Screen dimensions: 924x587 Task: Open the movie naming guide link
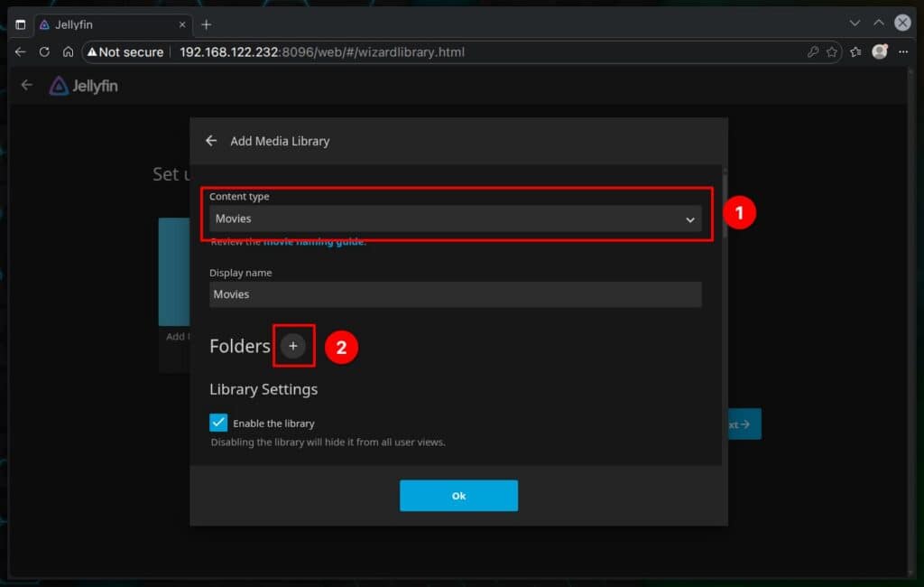[314, 242]
